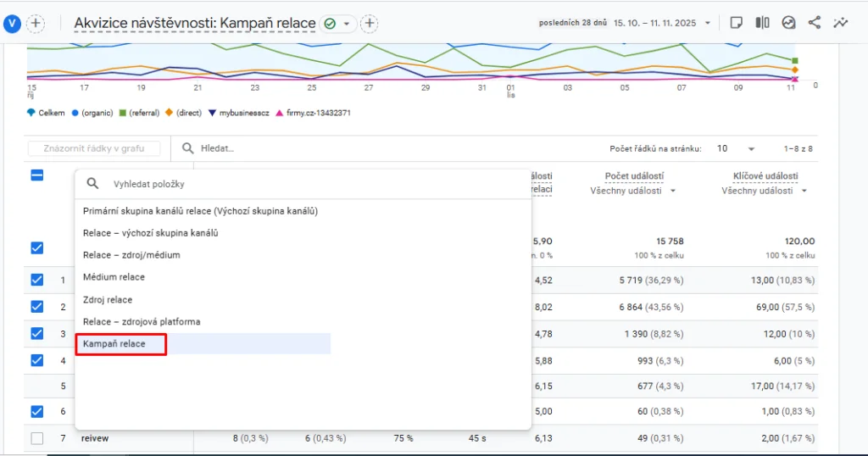Open the customize report chart icon
The height and width of the screenshot is (456, 868).
[x=788, y=23]
